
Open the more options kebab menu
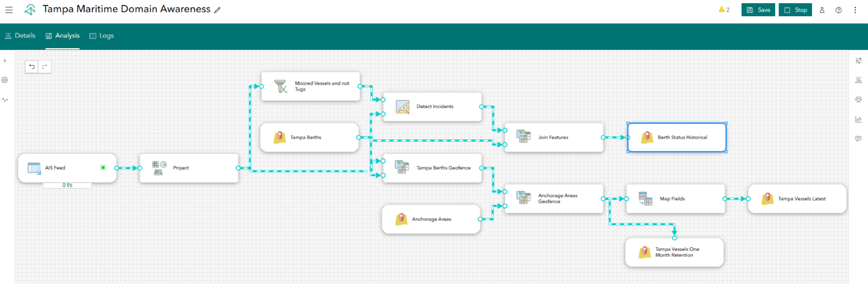tap(856, 10)
